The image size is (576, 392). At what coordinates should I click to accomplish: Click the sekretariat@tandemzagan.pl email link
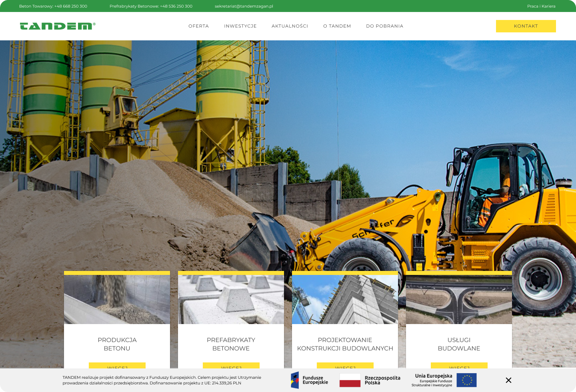point(244,6)
